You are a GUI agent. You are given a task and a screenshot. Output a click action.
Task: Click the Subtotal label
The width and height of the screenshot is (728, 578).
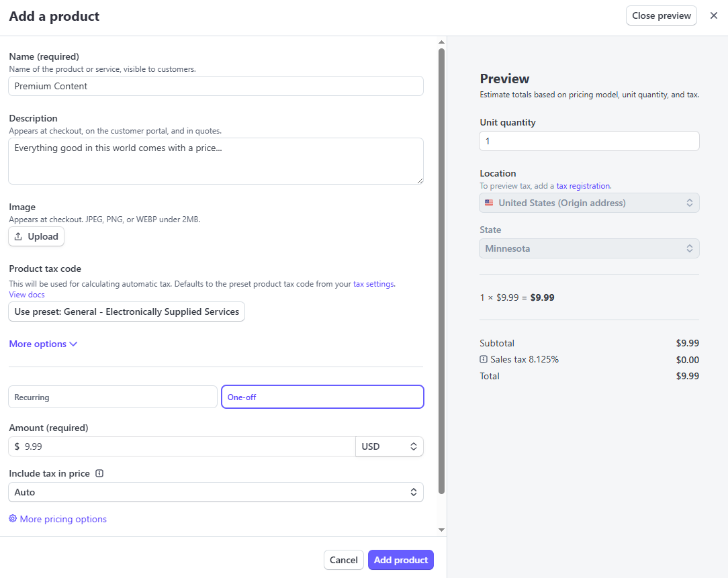(x=497, y=343)
